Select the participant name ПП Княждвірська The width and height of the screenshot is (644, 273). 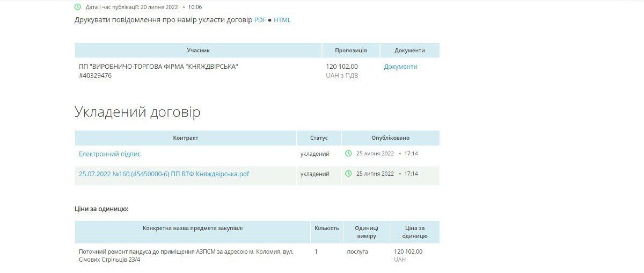158,67
